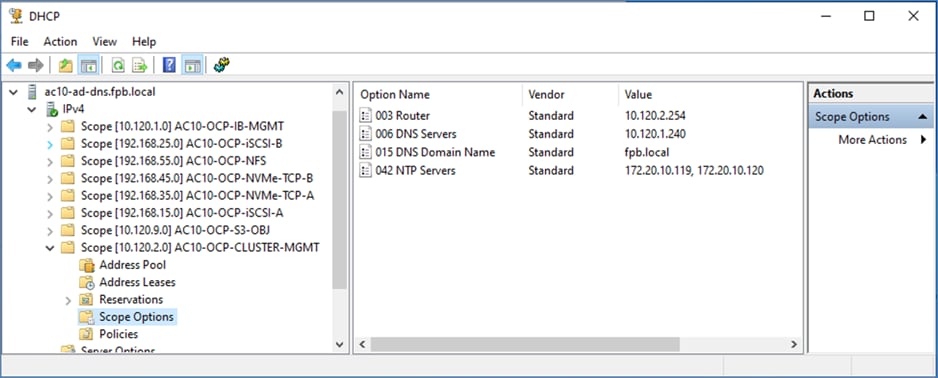Click the AC10-OCP-IB-MGMT scope folder icon
Image resolution: width=938 pixels, height=378 pixels.
68,126
